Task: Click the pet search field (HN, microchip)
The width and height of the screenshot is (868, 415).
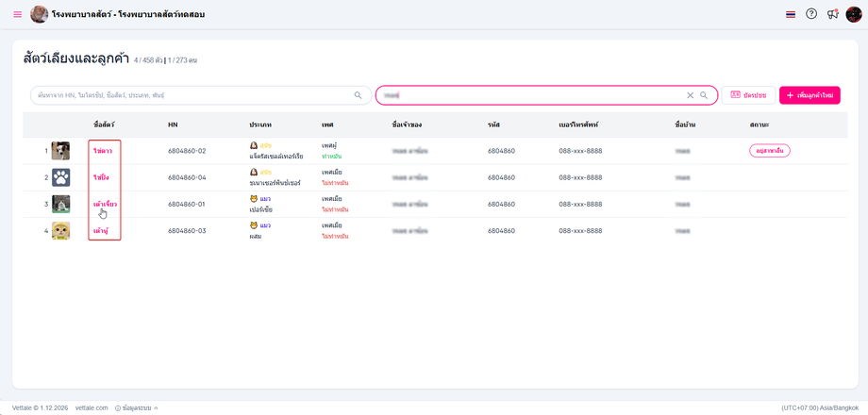Action: point(200,95)
